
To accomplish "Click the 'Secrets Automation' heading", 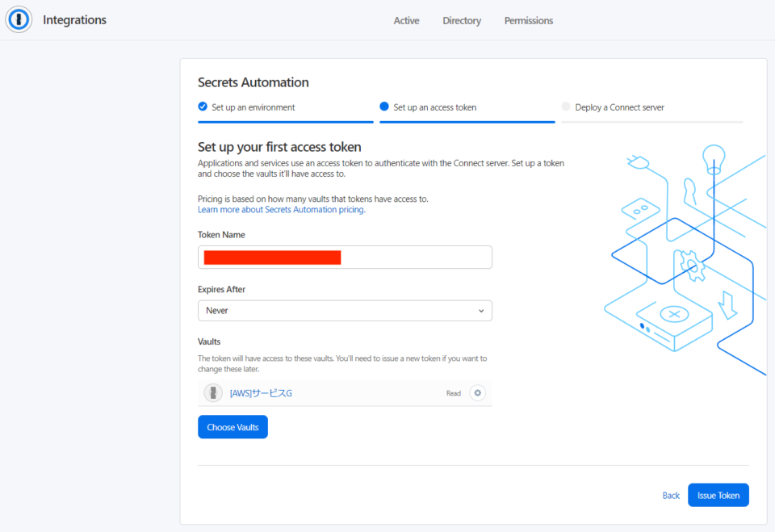I will pos(253,82).
